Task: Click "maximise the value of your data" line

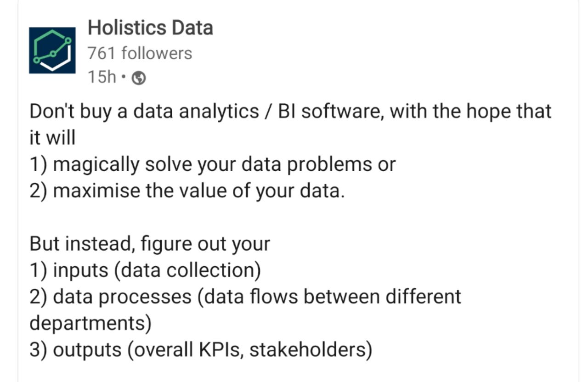Action: [187, 191]
